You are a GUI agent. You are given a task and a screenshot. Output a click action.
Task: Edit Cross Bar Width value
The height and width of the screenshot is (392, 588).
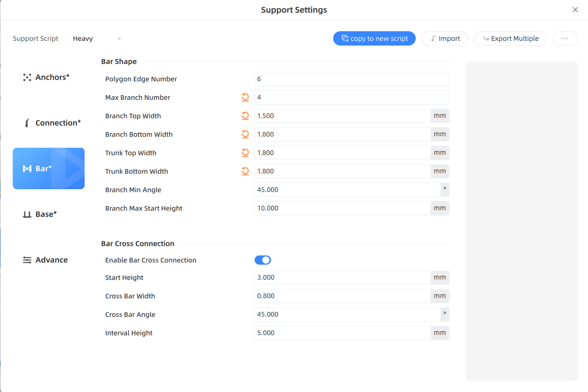[x=342, y=296]
